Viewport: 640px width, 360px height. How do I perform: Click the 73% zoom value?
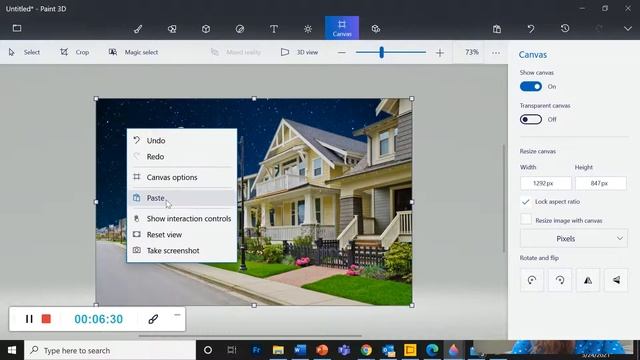click(471, 52)
